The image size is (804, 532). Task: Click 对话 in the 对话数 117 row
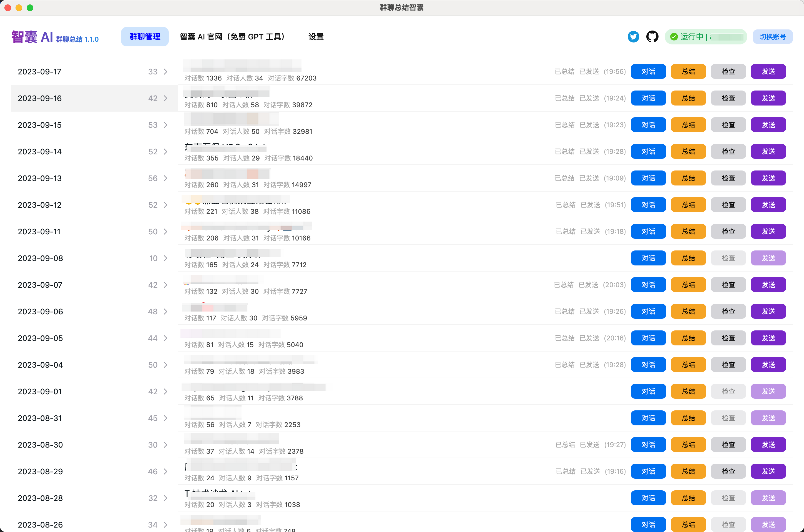click(x=648, y=312)
